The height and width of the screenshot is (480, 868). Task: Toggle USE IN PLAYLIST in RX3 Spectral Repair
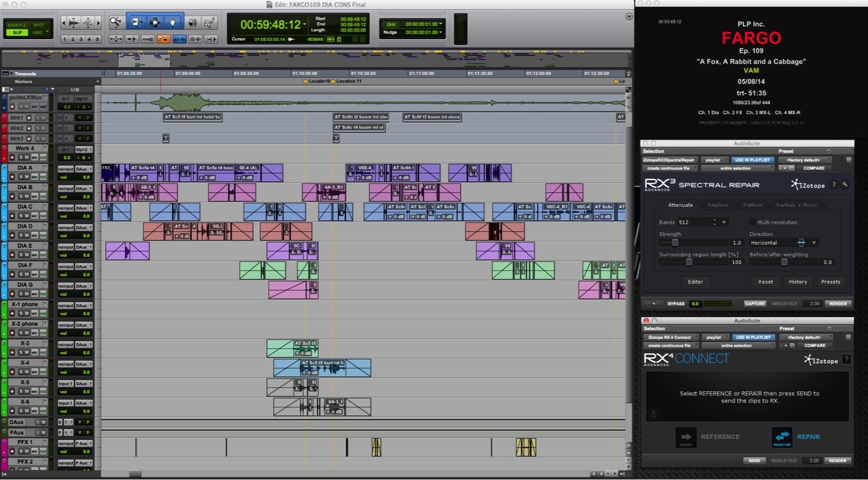[x=752, y=160]
